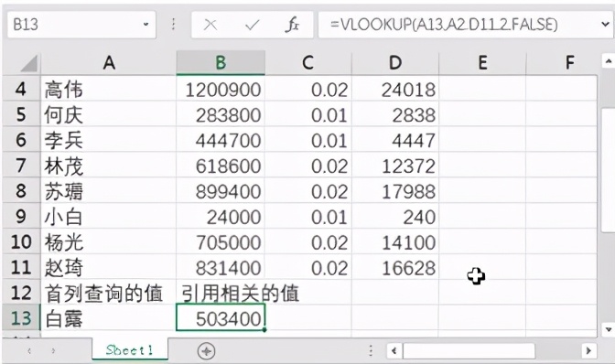Select cell with value 283800

pos(221,114)
